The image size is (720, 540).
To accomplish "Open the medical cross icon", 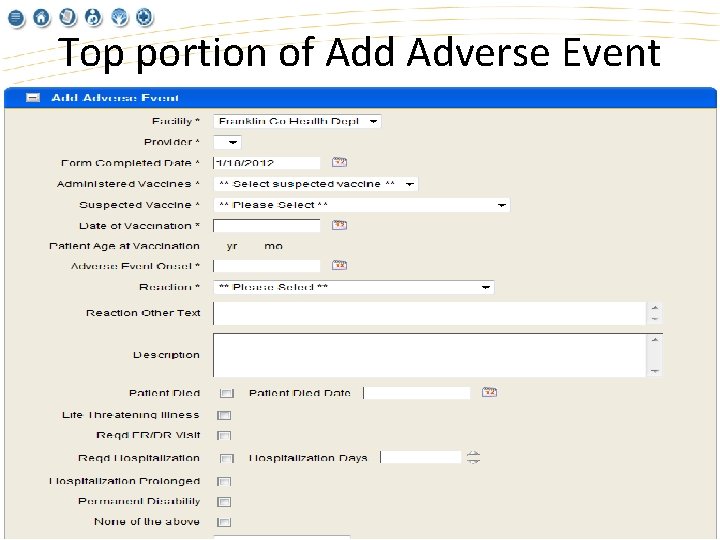I will point(145,17).
